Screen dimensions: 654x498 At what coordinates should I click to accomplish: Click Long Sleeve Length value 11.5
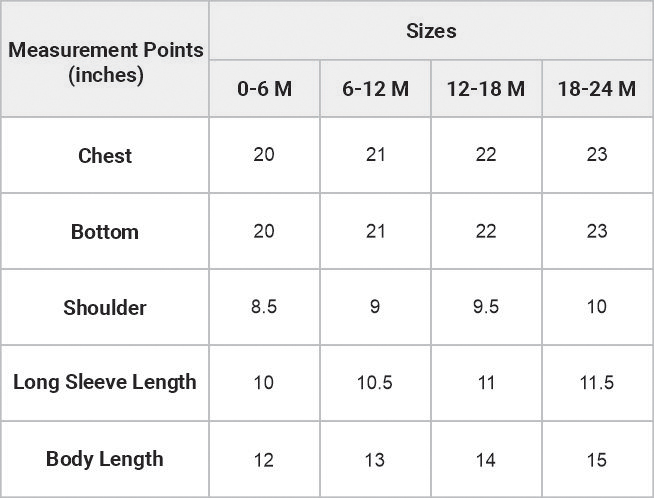point(597,383)
